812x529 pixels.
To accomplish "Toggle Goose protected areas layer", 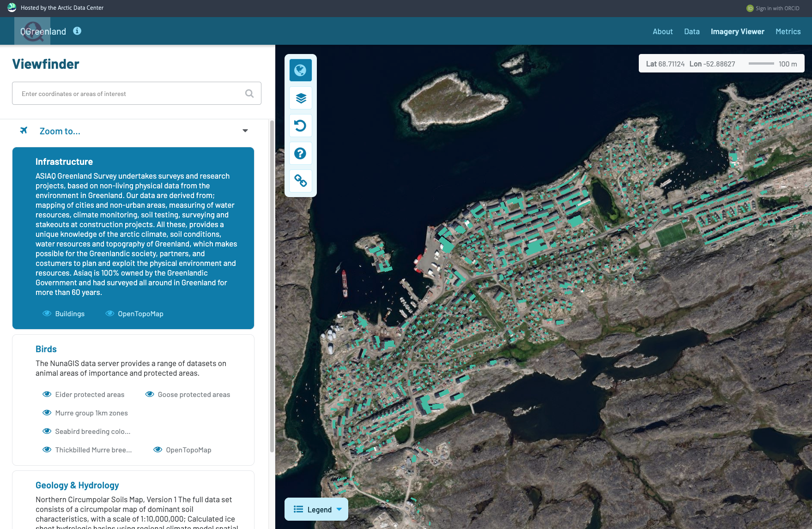I will click(150, 394).
